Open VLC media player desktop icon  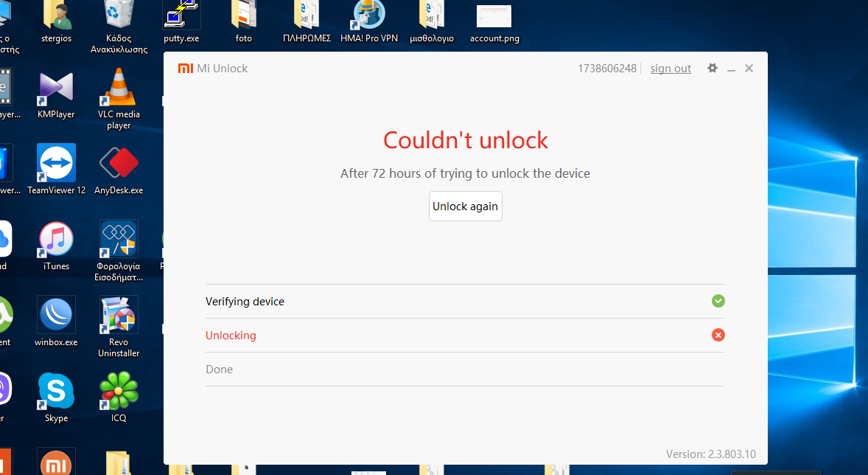(x=119, y=89)
